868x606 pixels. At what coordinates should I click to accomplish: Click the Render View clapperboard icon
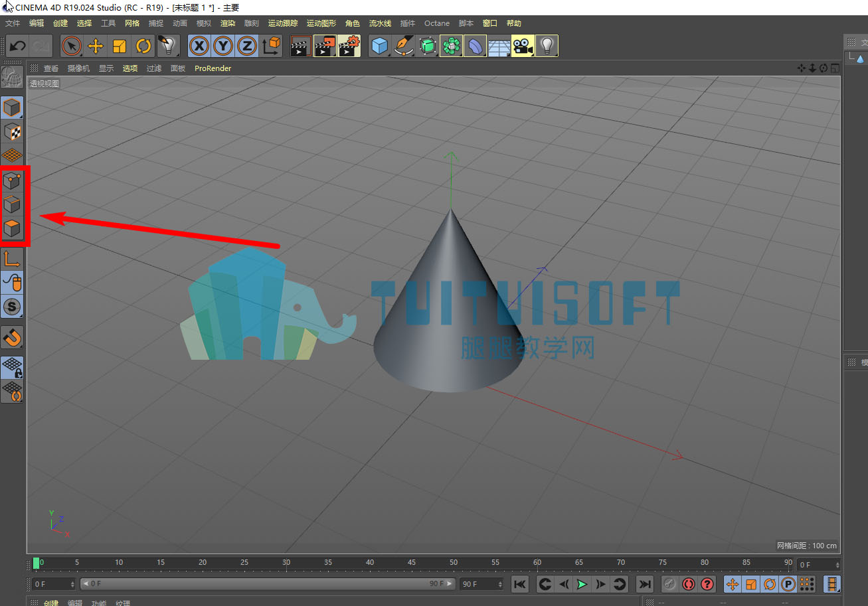click(x=301, y=46)
